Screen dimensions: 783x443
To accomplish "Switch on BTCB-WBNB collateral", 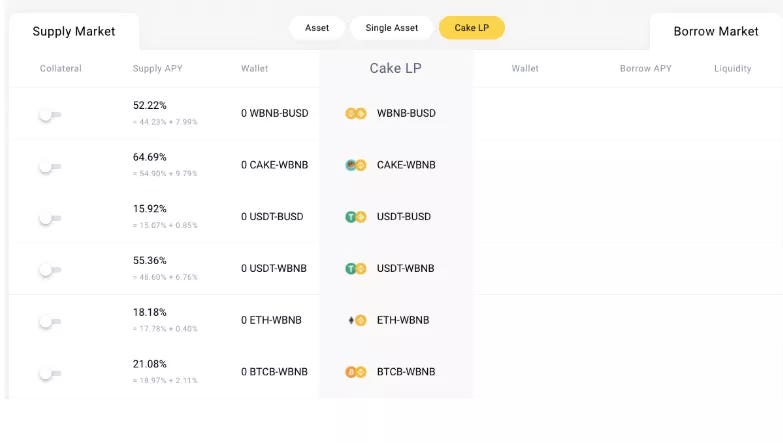I will 50,374.
